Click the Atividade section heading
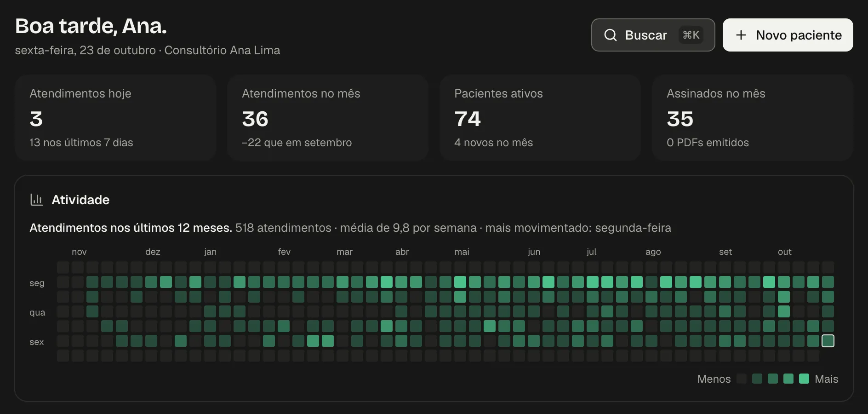Viewport: 868px width, 414px height. click(80, 200)
